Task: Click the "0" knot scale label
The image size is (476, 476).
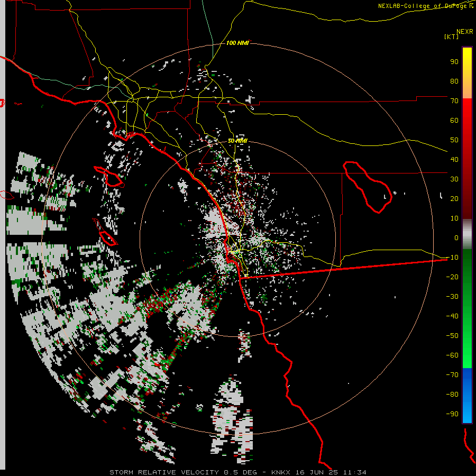Action: tap(456, 238)
